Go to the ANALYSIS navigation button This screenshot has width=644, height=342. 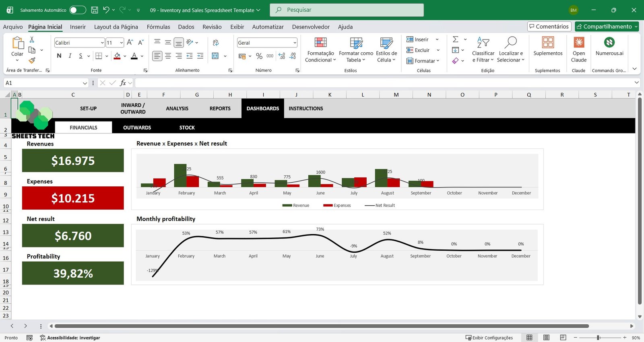(x=177, y=109)
